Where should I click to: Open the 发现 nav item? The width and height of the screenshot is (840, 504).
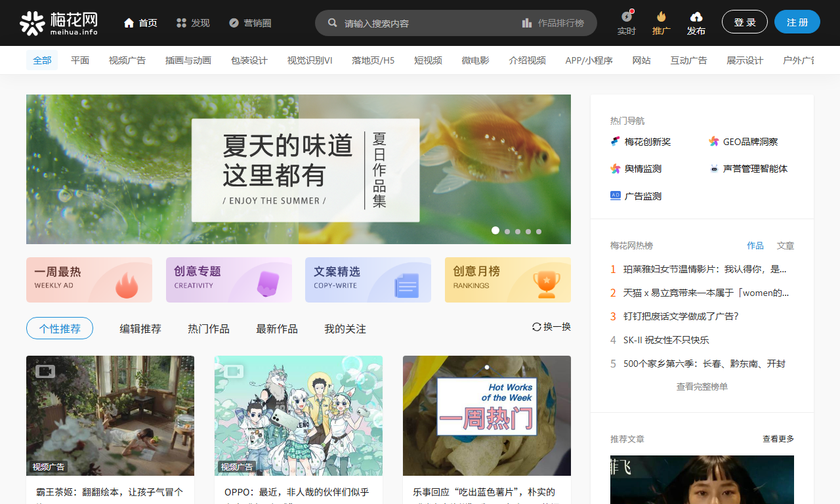pyautogui.click(x=193, y=23)
